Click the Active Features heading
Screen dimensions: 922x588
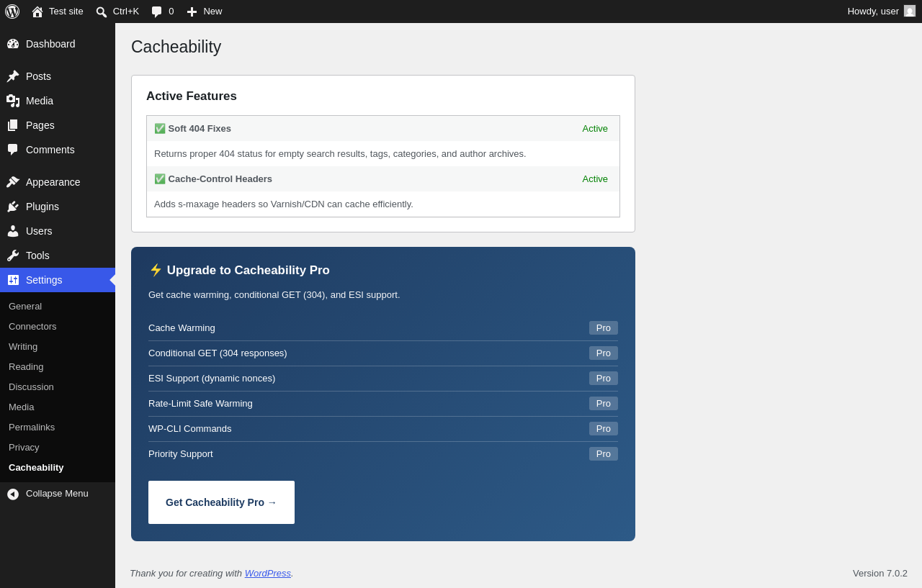point(192,96)
